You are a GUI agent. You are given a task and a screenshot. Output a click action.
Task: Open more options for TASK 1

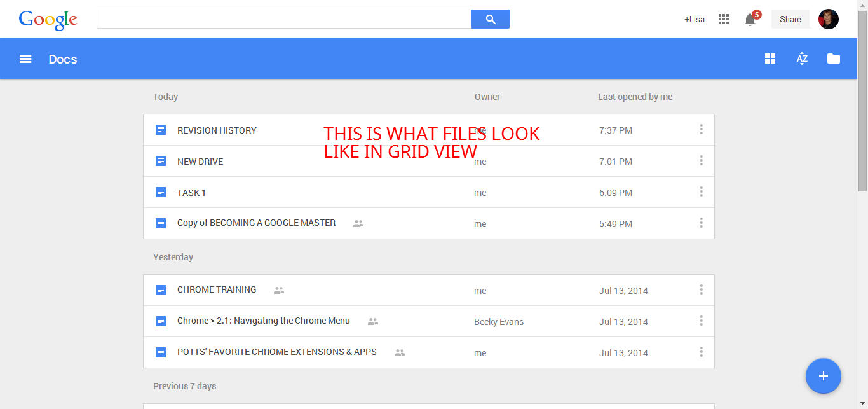coord(702,192)
